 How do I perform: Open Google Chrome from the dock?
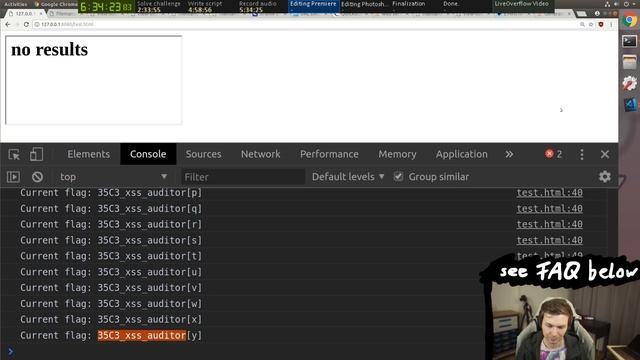[630, 20]
